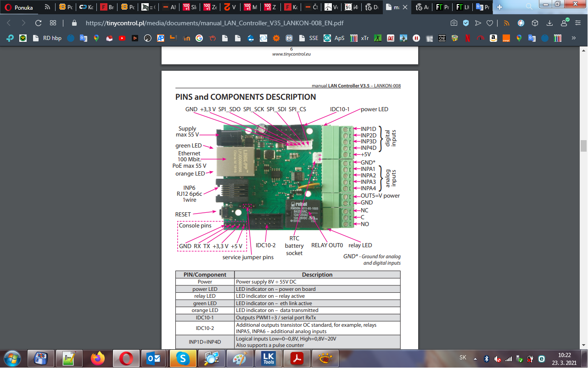588x369 pixels.
Task: Click the vertical scrollbar thumb of PDF
Action: pyautogui.click(x=583, y=146)
